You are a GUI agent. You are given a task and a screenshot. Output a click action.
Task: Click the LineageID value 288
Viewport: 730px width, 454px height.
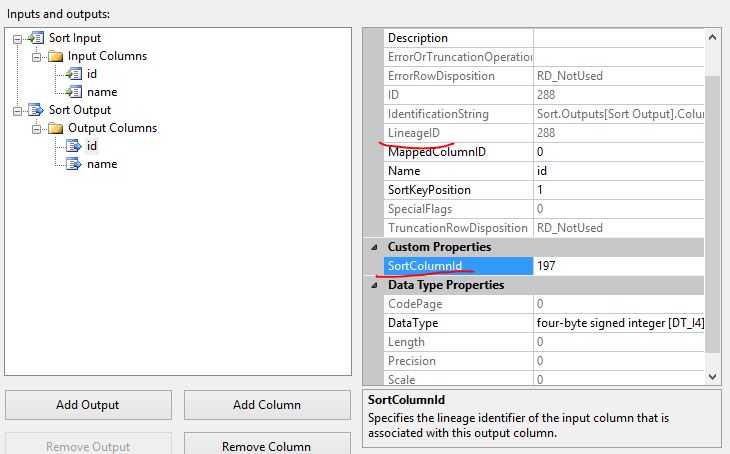[546, 133]
